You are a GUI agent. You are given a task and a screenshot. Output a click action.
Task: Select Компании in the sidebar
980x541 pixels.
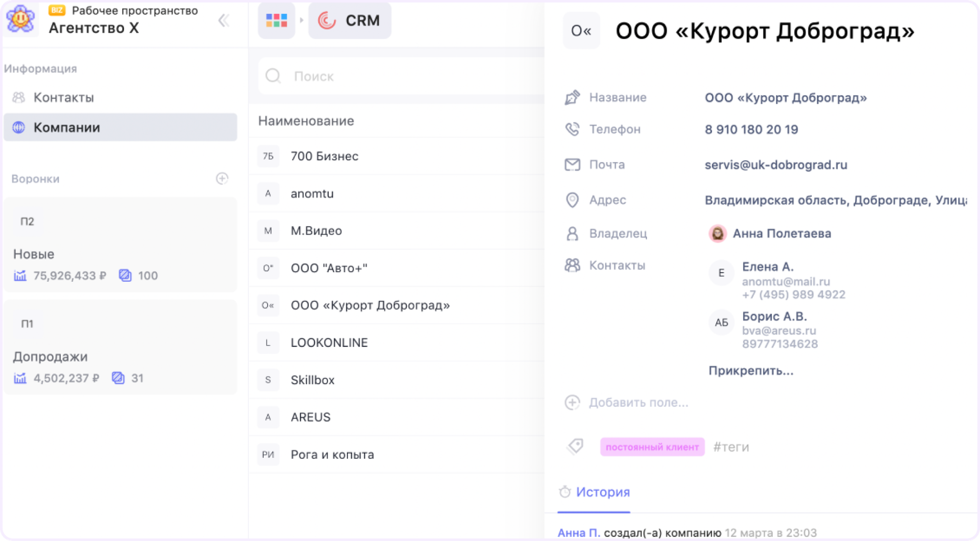pyautogui.click(x=67, y=127)
